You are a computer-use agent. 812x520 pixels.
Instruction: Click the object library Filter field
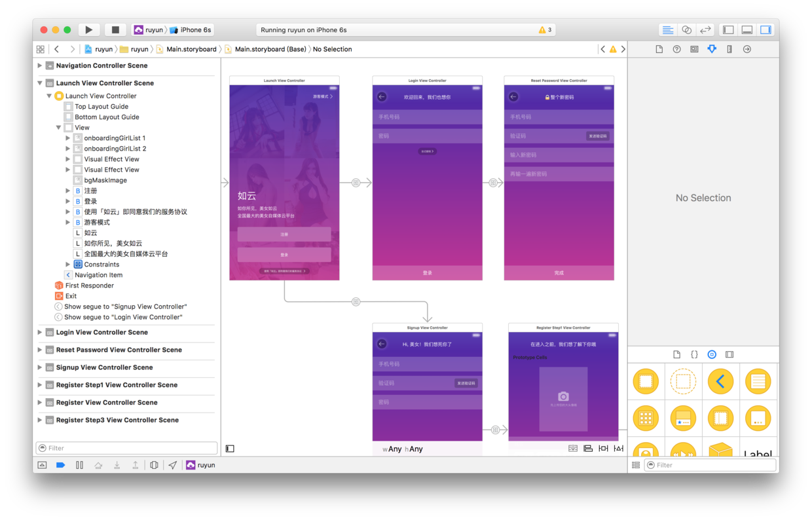[710, 465]
